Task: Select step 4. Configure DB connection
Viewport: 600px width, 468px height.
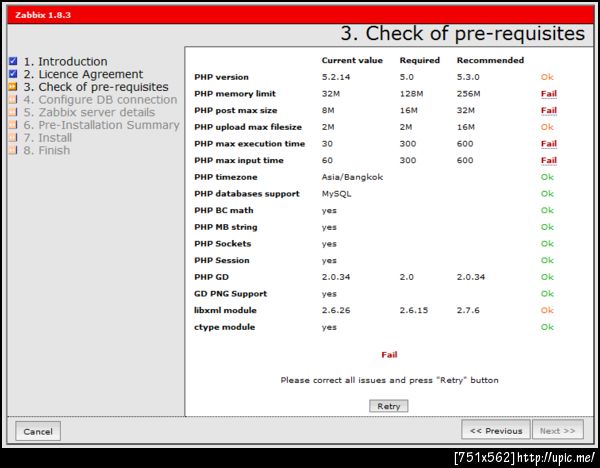Action: (x=100, y=99)
